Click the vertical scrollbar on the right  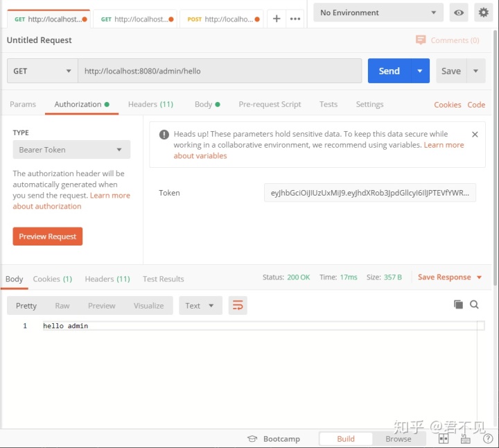[x=496, y=157]
